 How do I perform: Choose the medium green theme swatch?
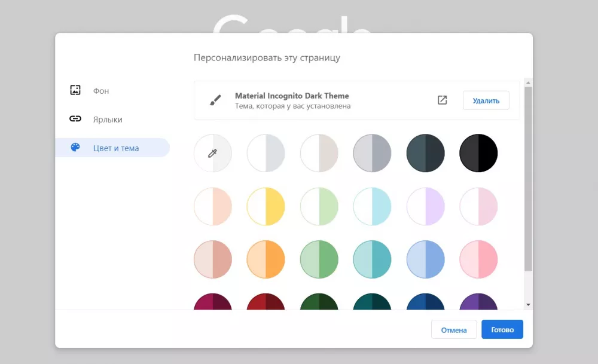pos(319,259)
